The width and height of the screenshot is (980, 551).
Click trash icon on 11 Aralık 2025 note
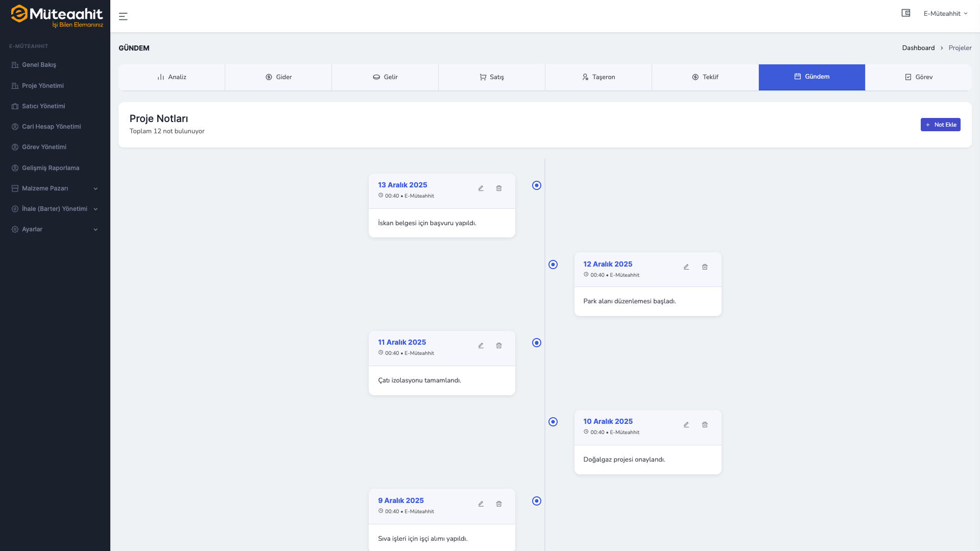pyautogui.click(x=499, y=346)
